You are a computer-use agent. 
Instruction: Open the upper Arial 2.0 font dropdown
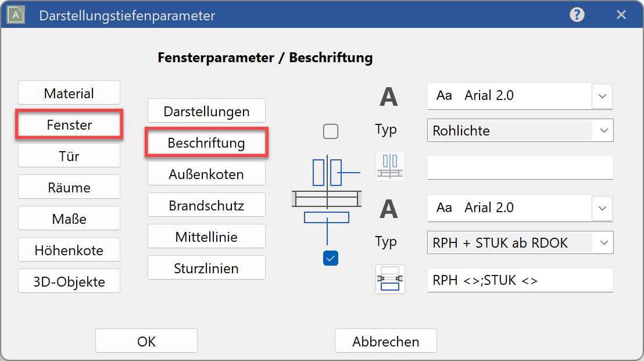point(603,96)
